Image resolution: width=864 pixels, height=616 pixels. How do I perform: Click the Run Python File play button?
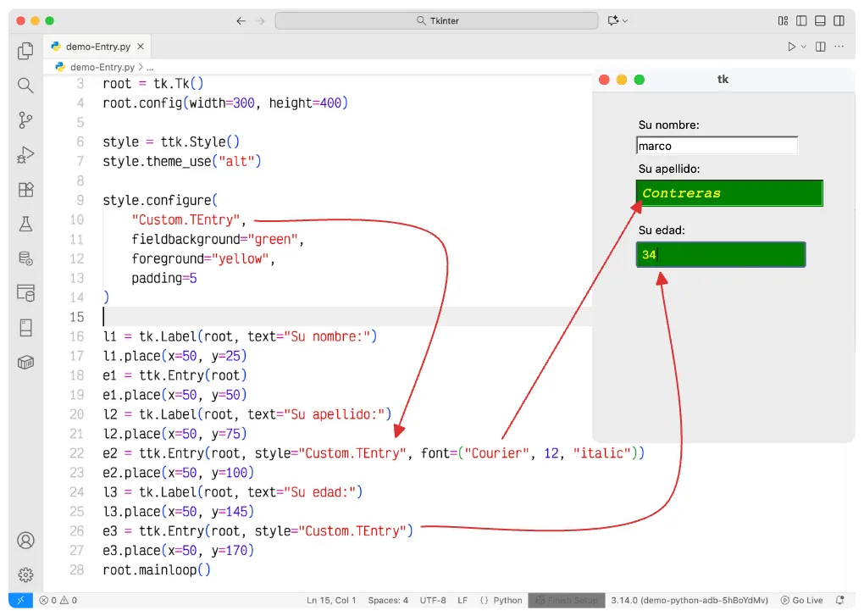[x=791, y=47]
